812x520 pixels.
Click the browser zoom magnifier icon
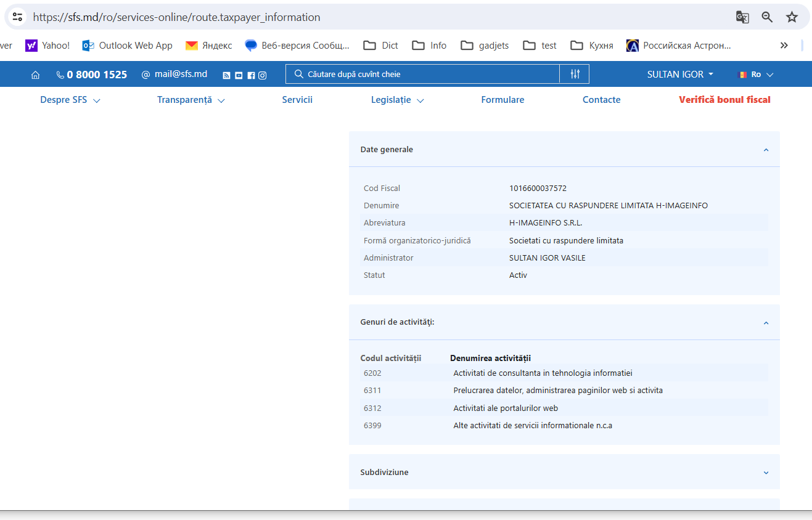767,17
